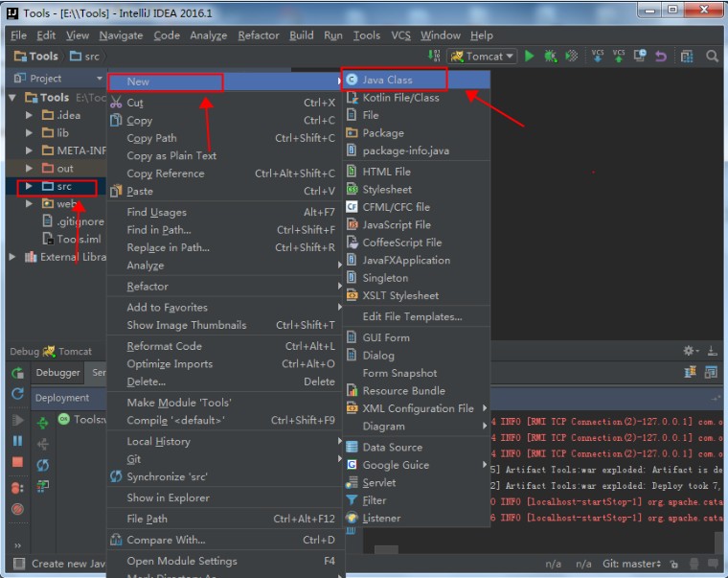
Task: Click Mute Breakpoints icon
Action: [17, 509]
